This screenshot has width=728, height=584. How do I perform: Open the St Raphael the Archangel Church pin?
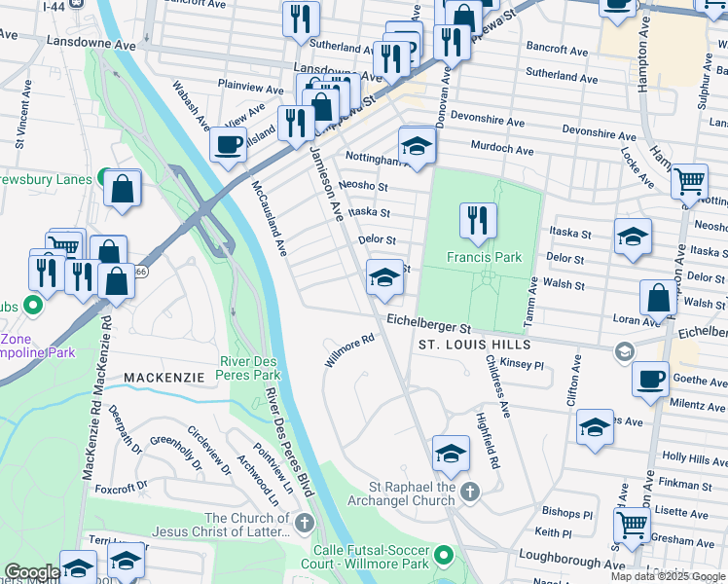470,492
